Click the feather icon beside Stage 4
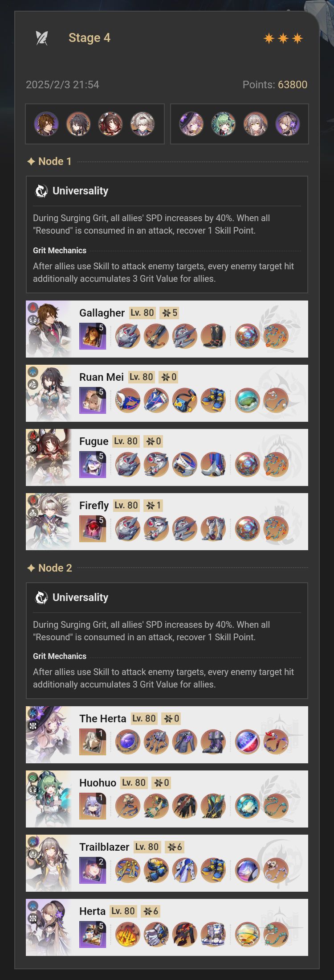Image resolution: width=334 pixels, height=980 pixels. click(41, 38)
